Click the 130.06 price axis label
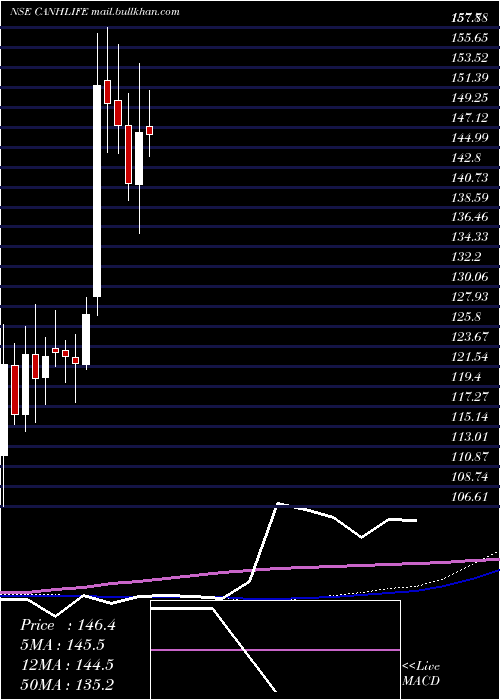 pos(469,277)
